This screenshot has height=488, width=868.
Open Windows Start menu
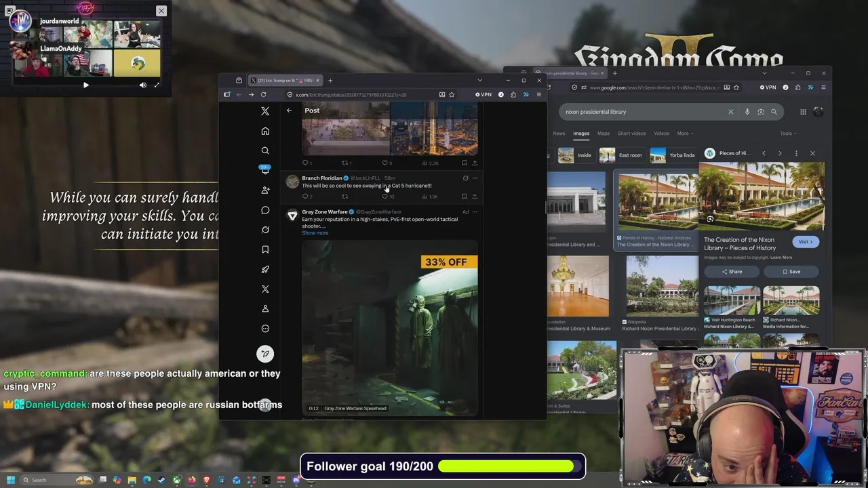(11, 480)
